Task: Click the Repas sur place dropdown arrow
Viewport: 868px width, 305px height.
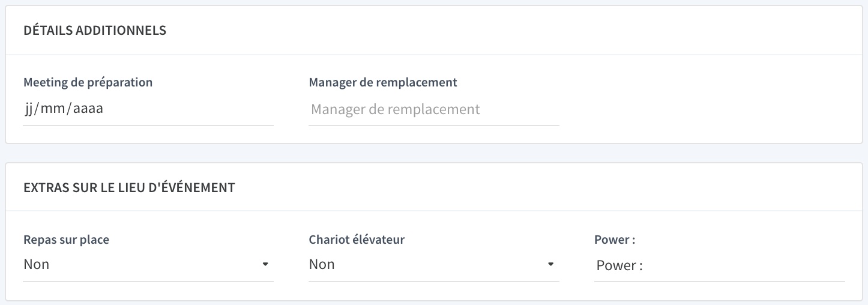Action: point(265,264)
